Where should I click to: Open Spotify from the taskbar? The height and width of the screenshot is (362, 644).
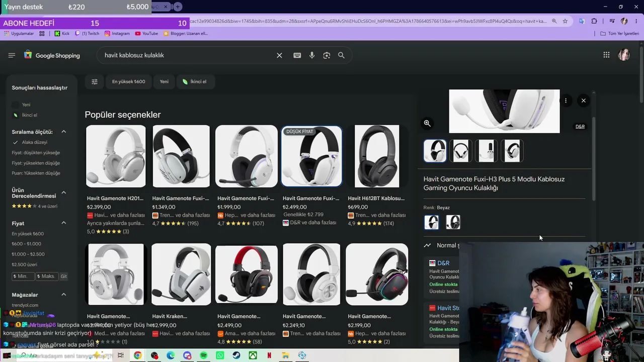tap(203, 355)
